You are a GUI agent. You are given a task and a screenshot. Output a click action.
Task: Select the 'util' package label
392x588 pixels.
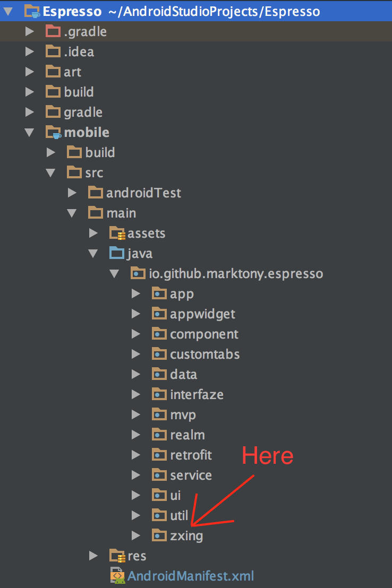point(179,516)
